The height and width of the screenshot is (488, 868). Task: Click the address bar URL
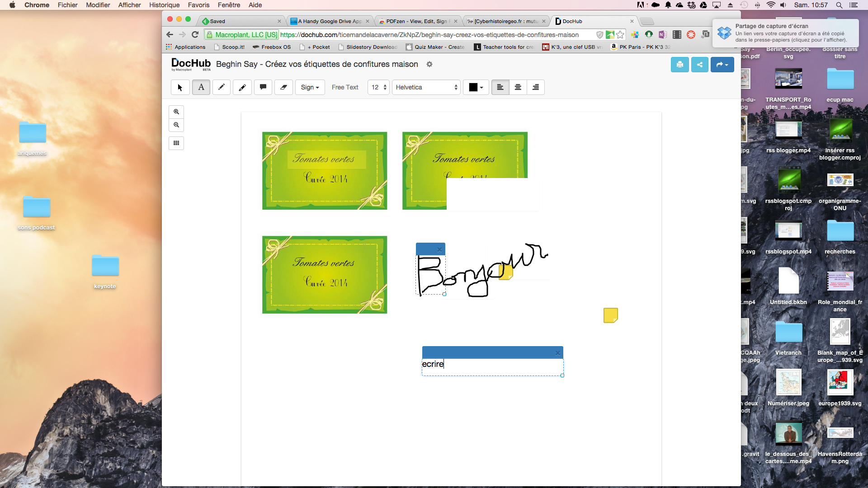(429, 35)
